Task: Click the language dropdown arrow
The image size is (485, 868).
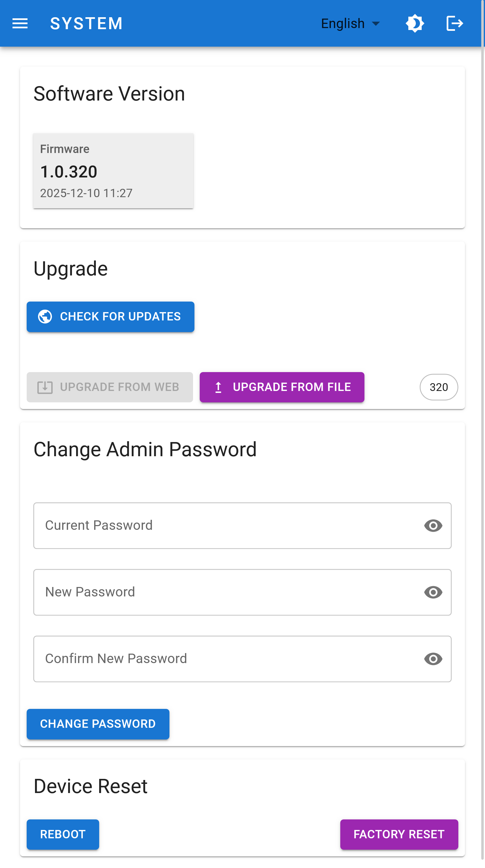Action: [x=376, y=23]
